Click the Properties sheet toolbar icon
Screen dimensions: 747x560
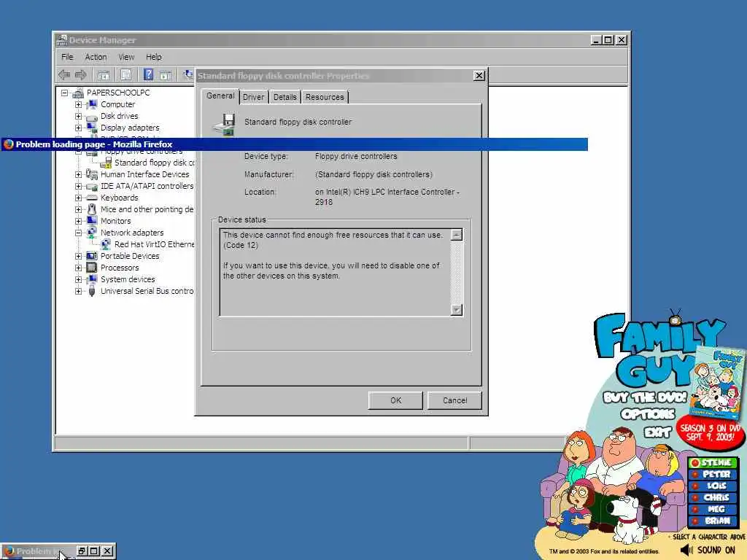point(125,75)
